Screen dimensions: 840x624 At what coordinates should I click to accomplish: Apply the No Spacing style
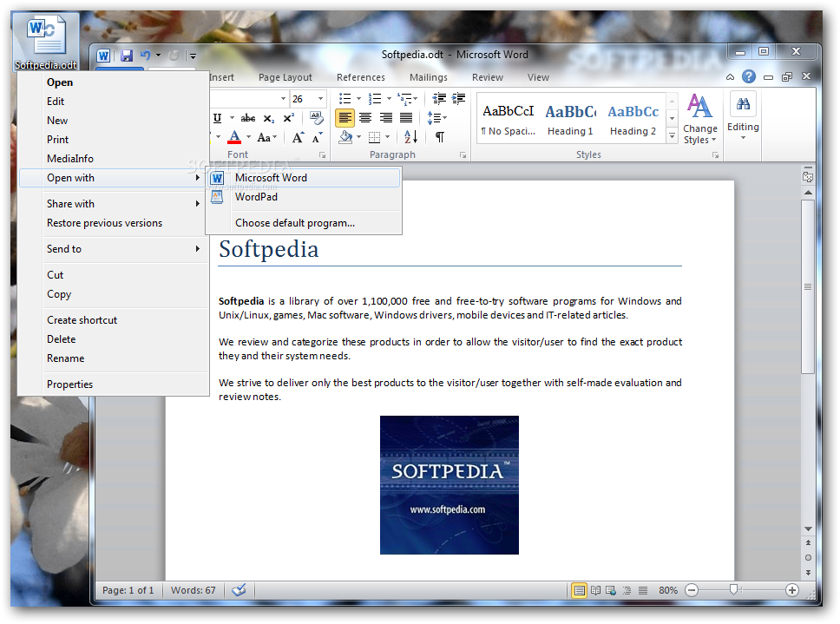point(508,119)
